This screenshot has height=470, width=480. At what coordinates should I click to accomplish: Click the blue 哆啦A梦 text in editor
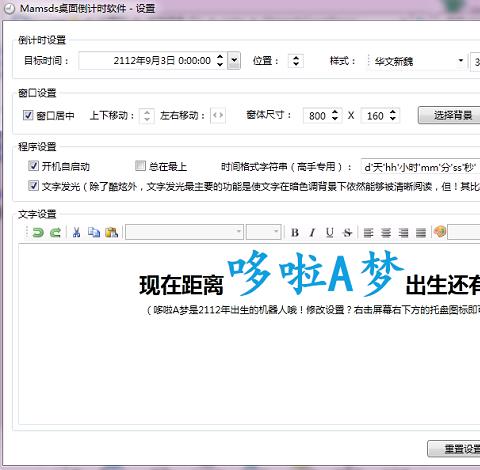pos(316,273)
